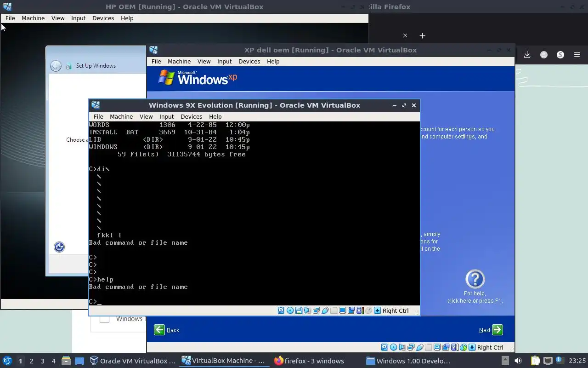Screen dimensions: 588x368
Task: Click CPU virtualization indicator in Windows 9X Evolution window
Action: (360, 310)
